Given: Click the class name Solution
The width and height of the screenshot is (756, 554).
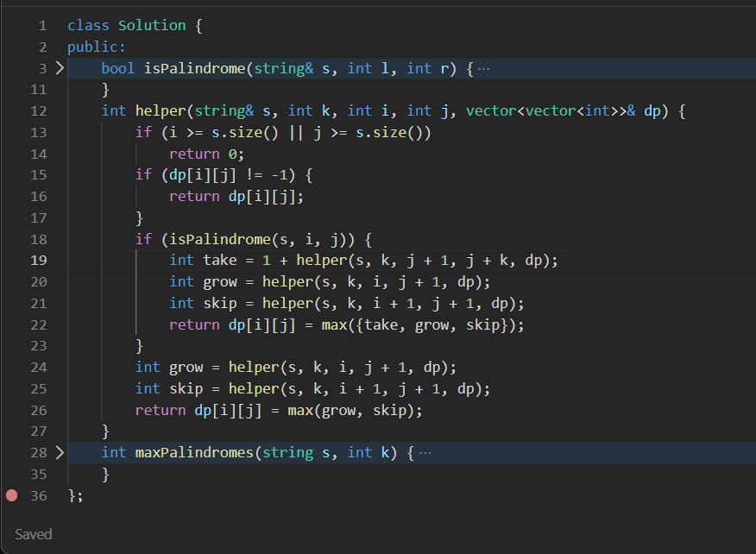Looking at the screenshot, I should [152, 26].
